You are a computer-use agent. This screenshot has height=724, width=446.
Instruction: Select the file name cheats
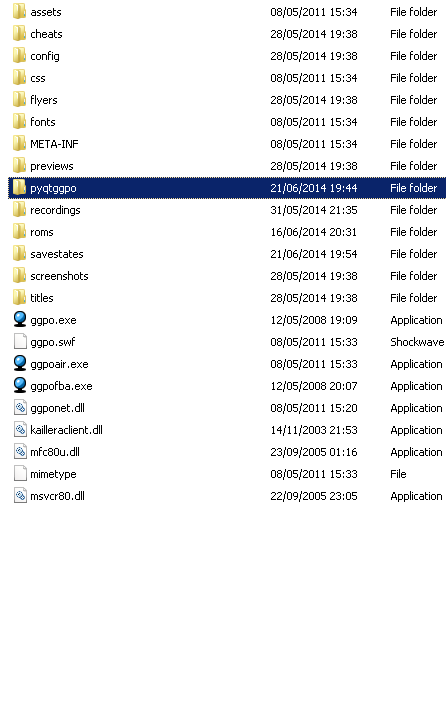click(x=46, y=34)
